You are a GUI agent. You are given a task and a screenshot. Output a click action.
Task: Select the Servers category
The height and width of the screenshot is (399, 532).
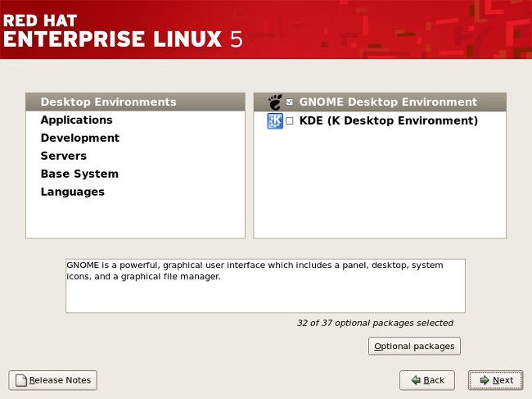pos(135,156)
